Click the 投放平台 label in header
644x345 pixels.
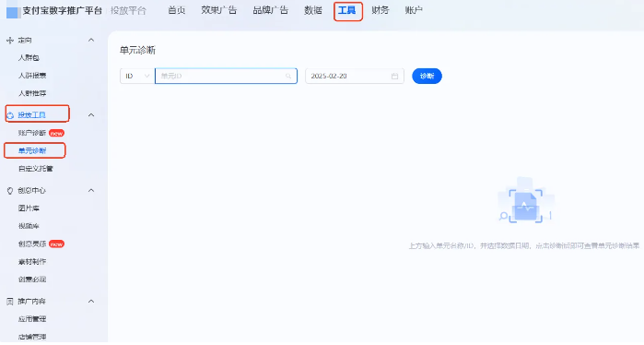coord(128,11)
